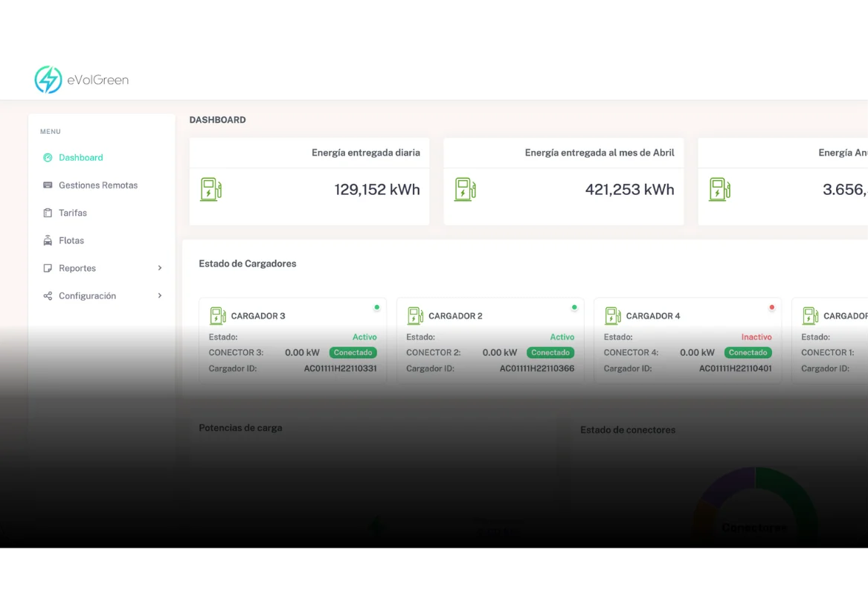
Task: Click the 0.00 kW value for CONECTOR 4
Action: 698,352
